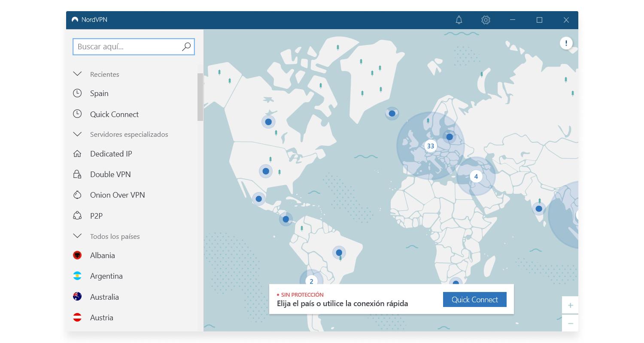Click the house icon for Dedicated IP

click(x=77, y=153)
